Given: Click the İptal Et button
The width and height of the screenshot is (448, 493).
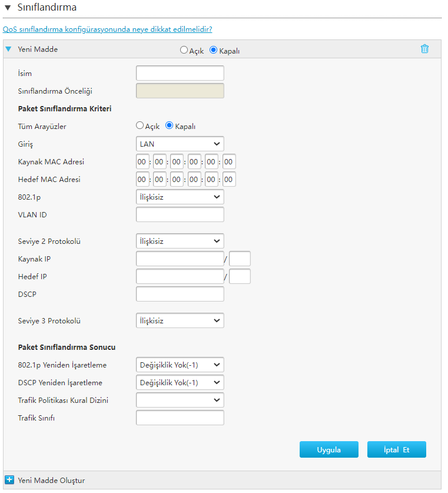Looking at the screenshot, I should pyautogui.click(x=396, y=449).
